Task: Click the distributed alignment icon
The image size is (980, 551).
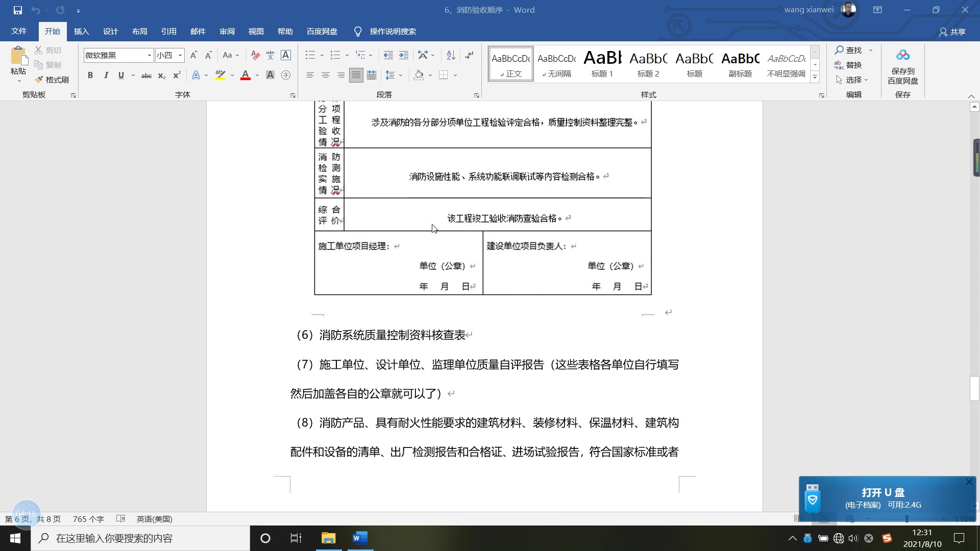Action: [x=372, y=76]
